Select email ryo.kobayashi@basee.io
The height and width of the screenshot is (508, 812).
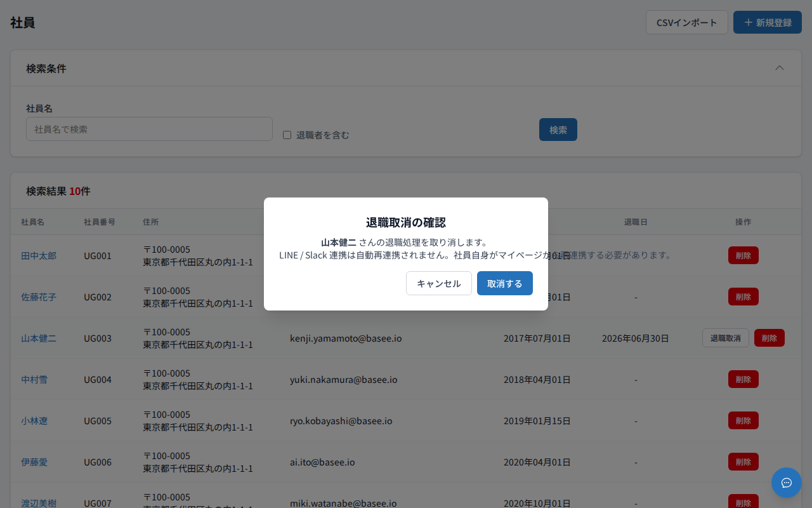tap(341, 421)
